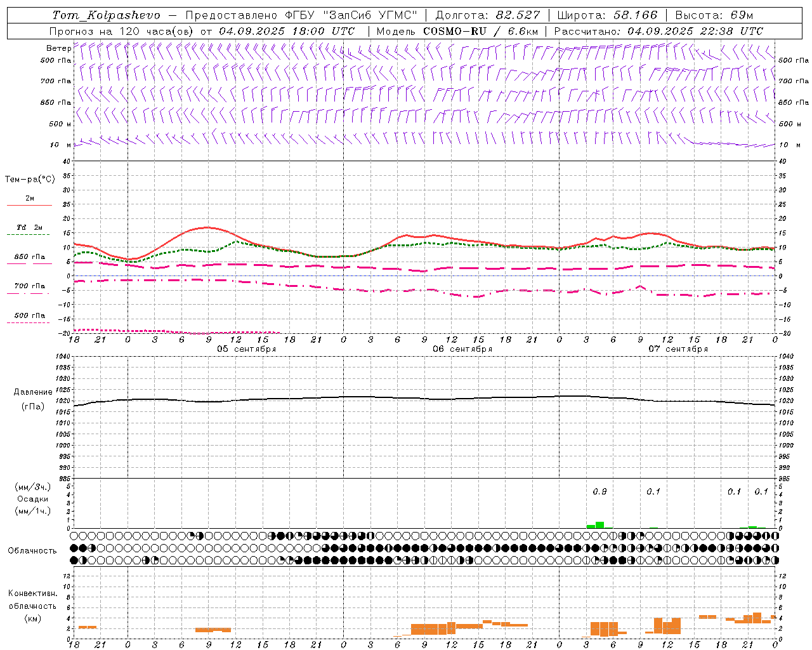Select the ФГБУ "ЗапСиб УГМС" provider text
812x650 pixels.
(353, 15)
